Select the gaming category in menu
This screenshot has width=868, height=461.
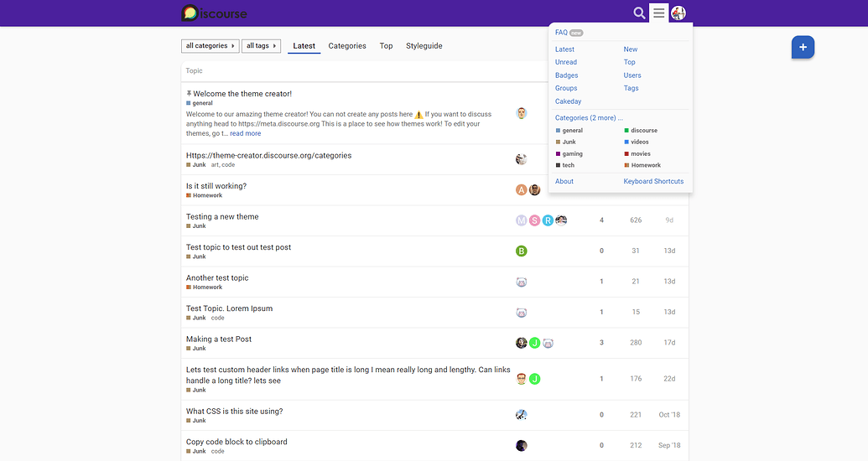pyautogui.click(x=572, y=154)
